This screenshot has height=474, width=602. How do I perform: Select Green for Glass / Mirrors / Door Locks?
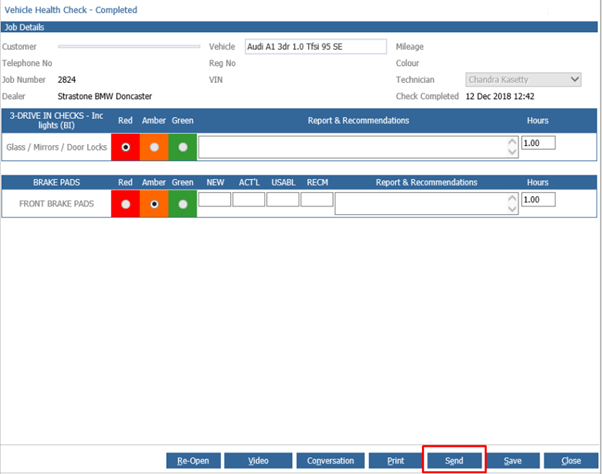coord(182,147)
